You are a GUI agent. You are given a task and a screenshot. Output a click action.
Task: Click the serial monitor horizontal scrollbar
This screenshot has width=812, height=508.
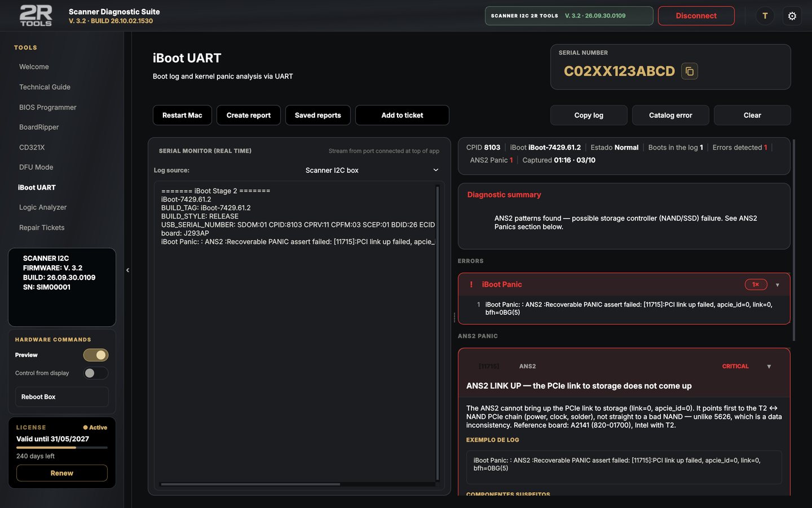pyautogui.click(x=250, y=484)
